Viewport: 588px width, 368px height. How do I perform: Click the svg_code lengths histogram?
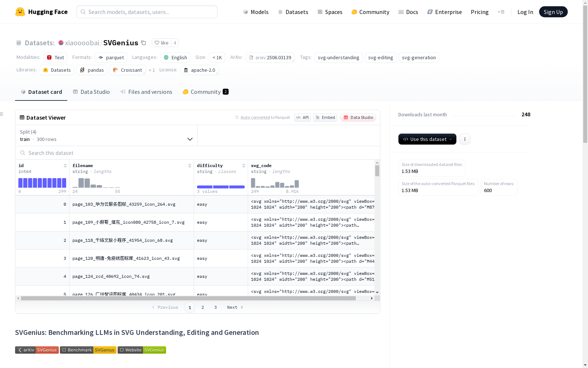(275, 183)
